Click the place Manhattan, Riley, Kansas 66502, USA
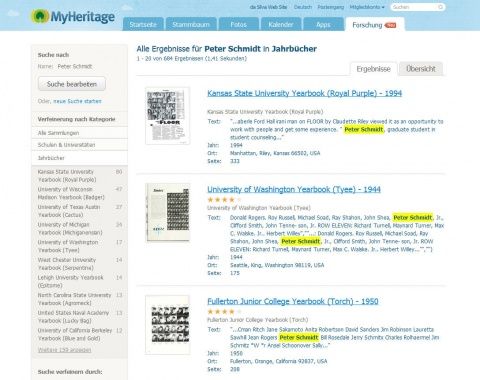Image resolution: width=480 pixels, height=380 pixels. click(275, 153)
